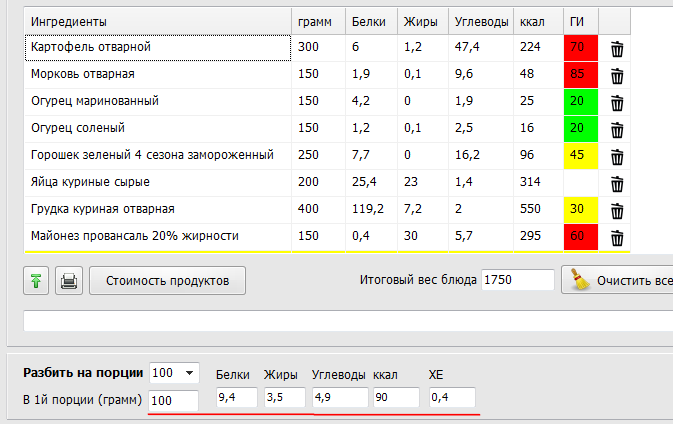Click Углеводы cell 16,2 for Горошек
673x424 pixels.
click(x=481, y=156)
